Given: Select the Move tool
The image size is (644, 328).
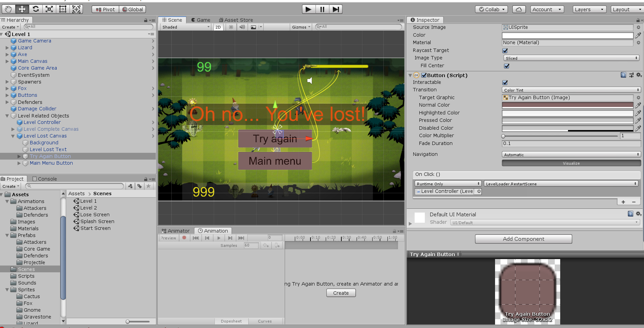Looking at the screenshot, I should [22, 9].
